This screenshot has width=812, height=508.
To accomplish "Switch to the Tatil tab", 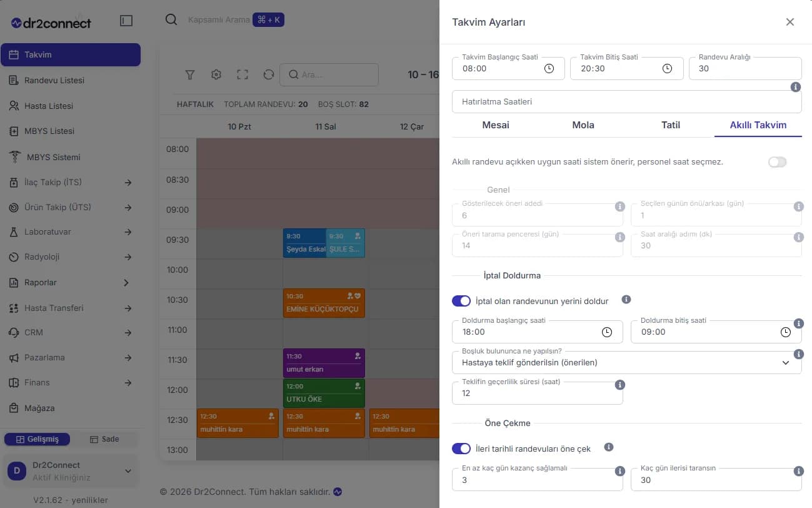I will 671,125.
